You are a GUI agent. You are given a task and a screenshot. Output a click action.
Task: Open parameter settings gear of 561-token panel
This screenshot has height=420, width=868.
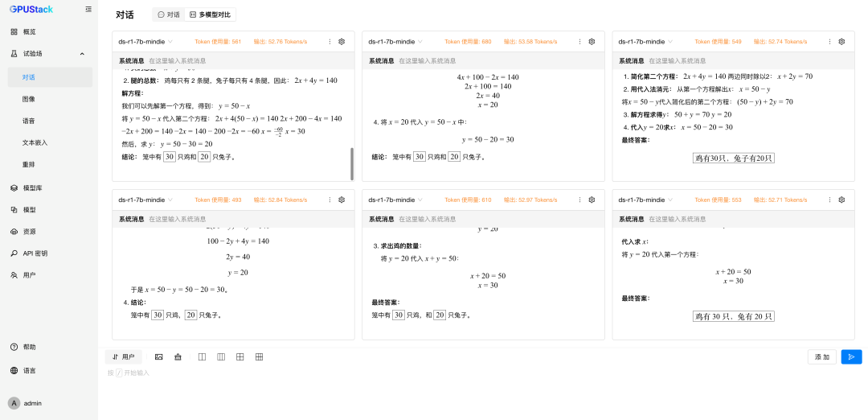click(342, 42)
